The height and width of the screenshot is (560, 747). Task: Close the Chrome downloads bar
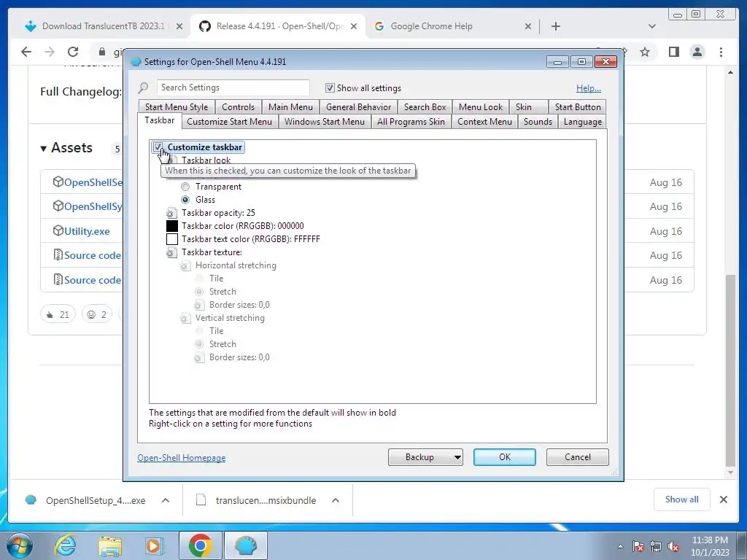tap(724, 499)
